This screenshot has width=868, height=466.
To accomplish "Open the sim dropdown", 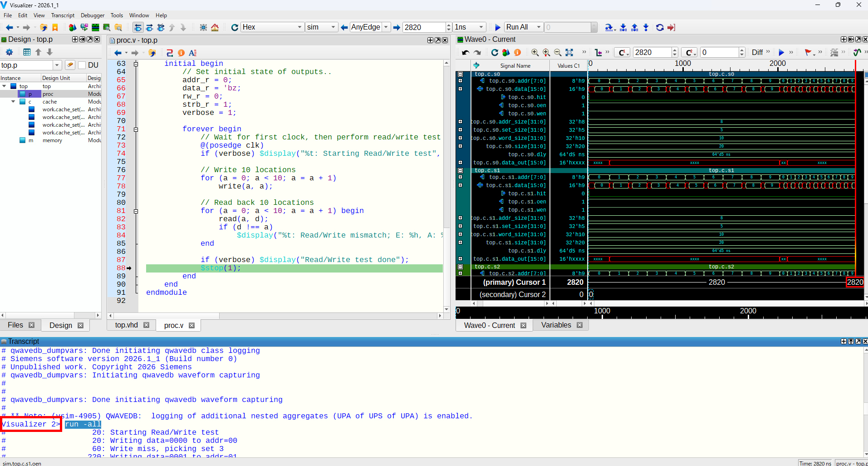I will 321,27.
